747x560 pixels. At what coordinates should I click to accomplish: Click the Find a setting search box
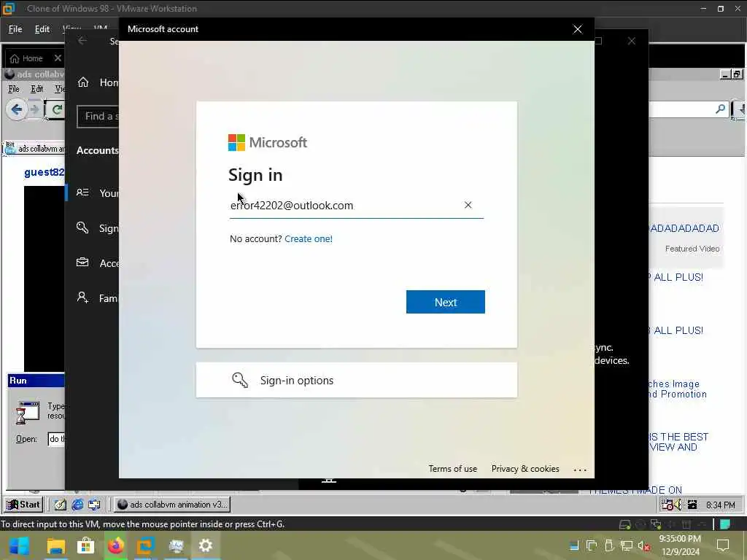(98, 116)
